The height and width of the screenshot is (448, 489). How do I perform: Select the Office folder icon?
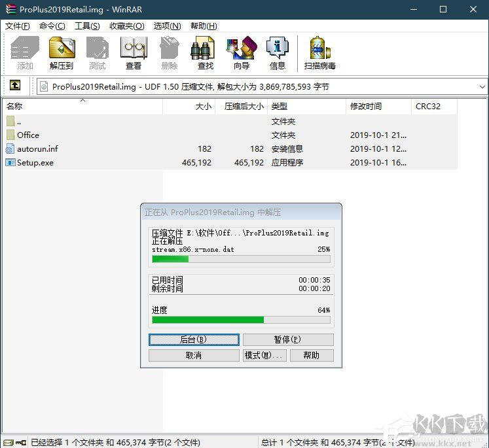point(10,135)
